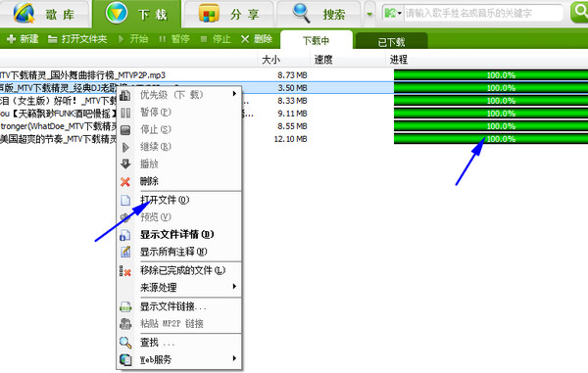Click the remove-completed icon with red X

[x=125, y=271]
